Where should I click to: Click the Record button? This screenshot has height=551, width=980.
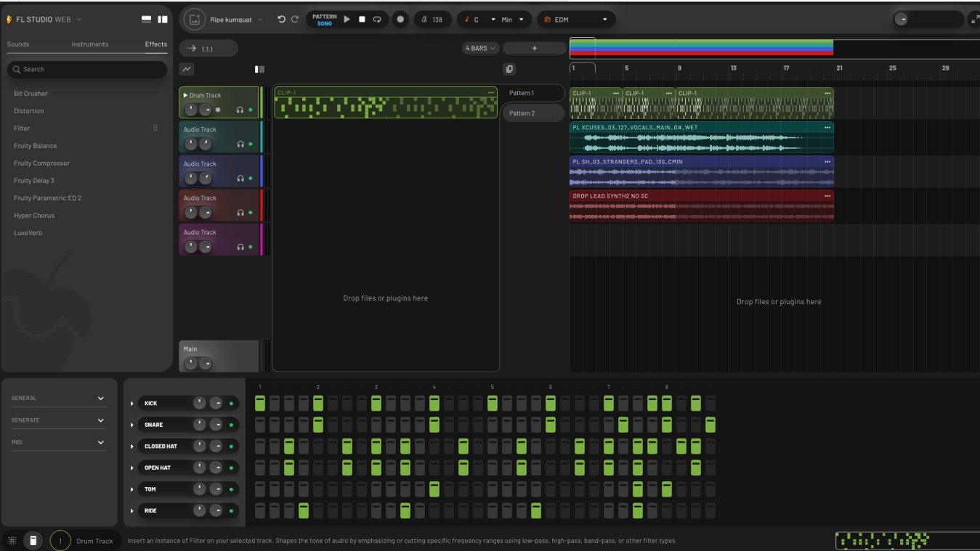point(400,20)
